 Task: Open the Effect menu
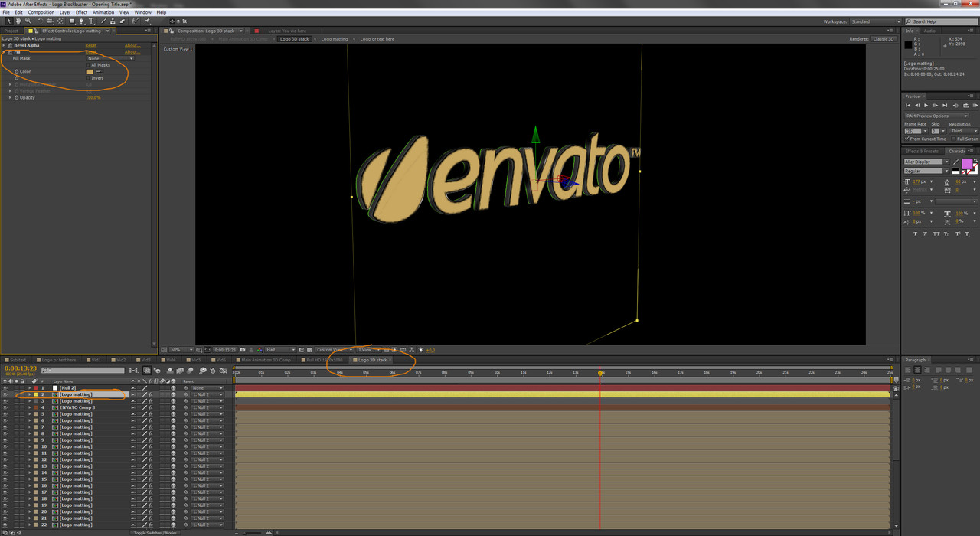81,12
